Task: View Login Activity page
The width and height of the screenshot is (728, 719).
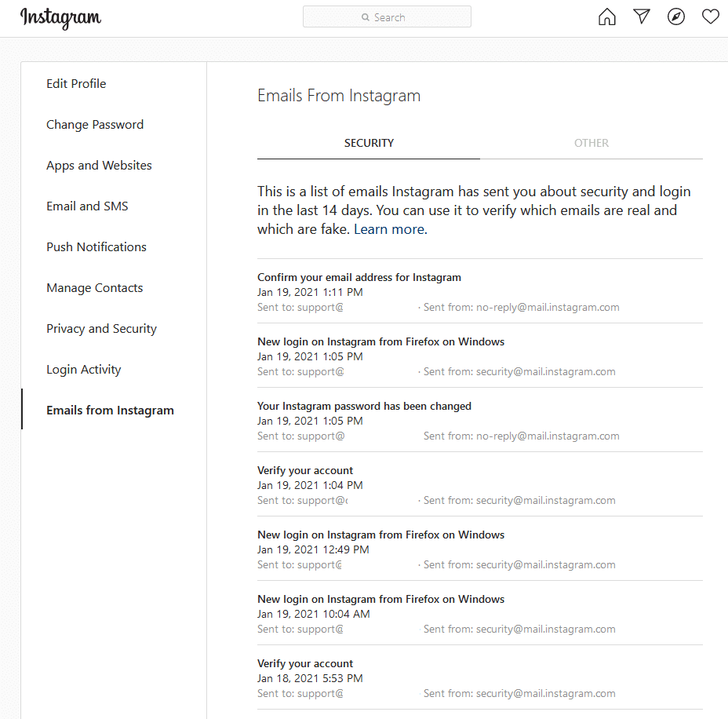Action: point(84,370)
